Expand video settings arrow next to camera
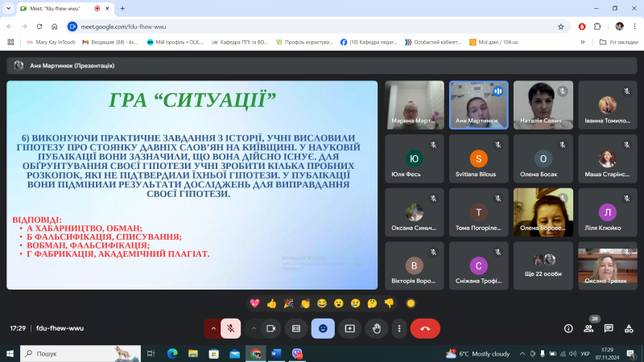Screen dimensions: 644x362 point(254,328)
